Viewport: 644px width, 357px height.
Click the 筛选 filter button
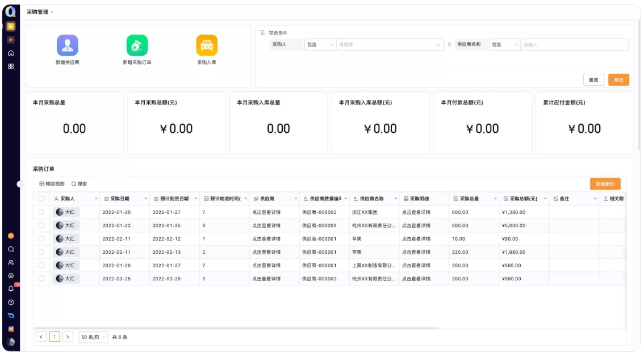tap(619, 79)
